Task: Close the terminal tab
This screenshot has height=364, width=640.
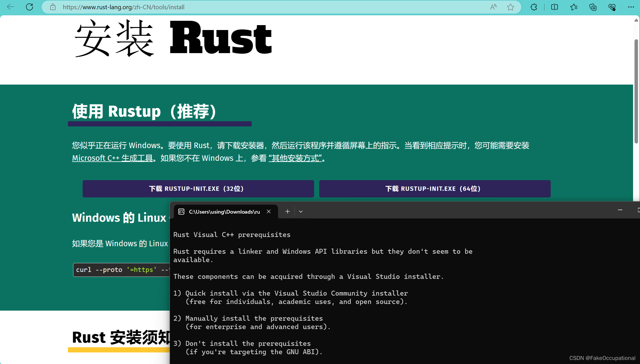Action: [x=269, y=212]
